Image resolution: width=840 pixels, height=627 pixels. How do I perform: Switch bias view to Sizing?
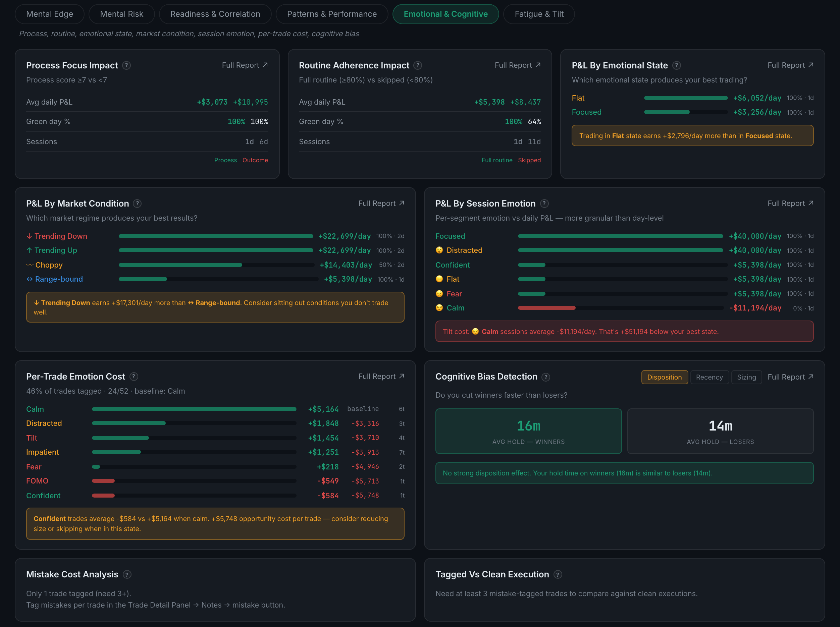pos(747,377)
